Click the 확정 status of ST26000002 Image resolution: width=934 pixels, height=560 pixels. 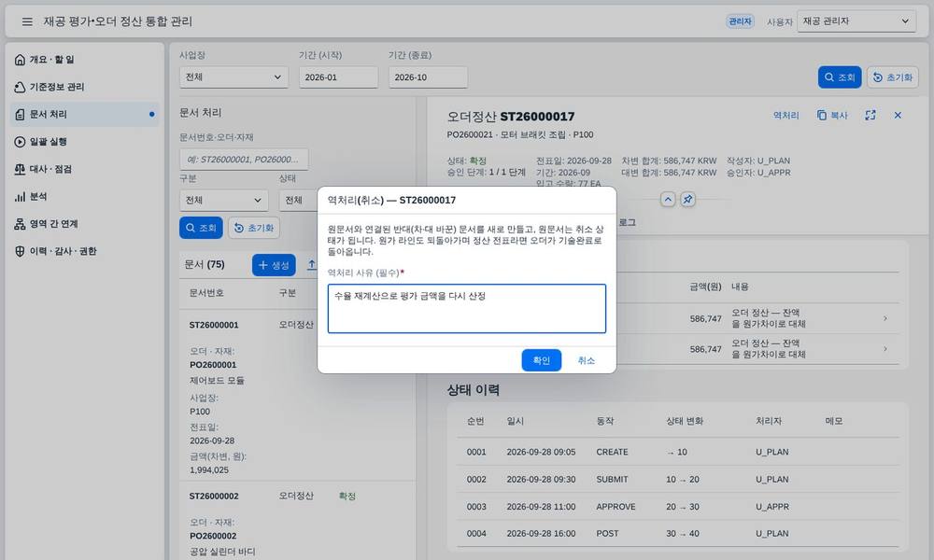(x=347, y=497)
